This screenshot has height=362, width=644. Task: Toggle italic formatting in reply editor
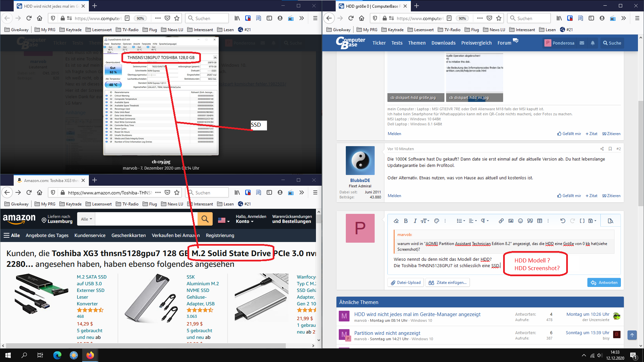(415, 221)
